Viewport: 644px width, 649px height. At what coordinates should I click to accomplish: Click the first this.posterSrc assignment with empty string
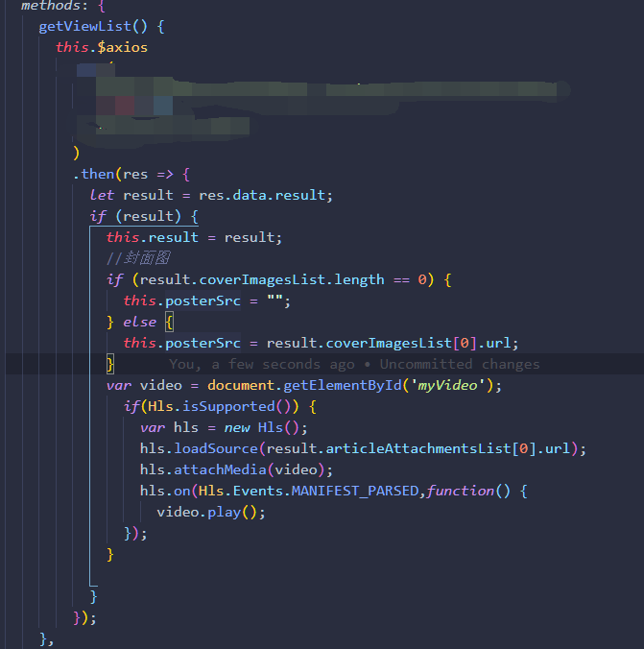tap(206, 300)
